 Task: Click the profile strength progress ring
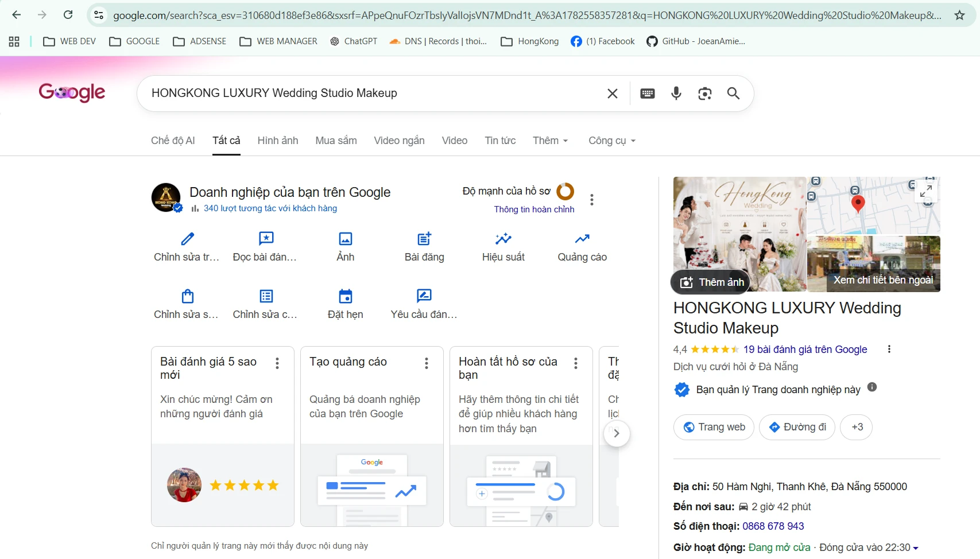(565, 191)
